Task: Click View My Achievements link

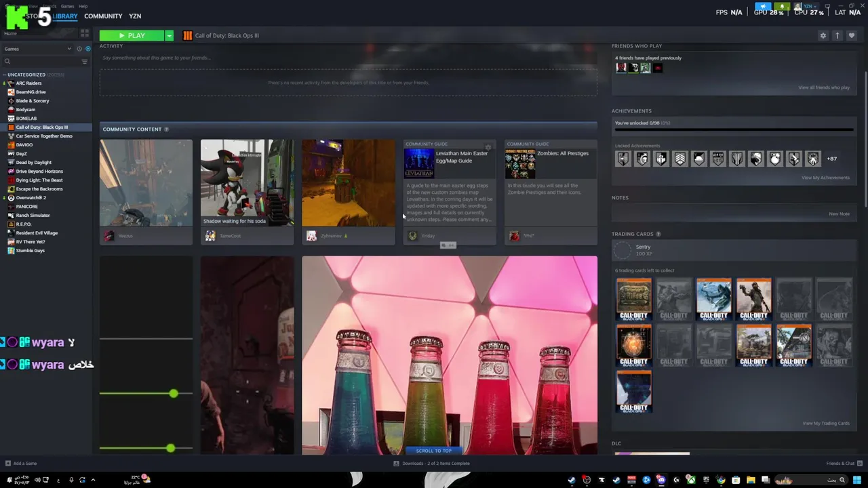Action: coord(825,178)
